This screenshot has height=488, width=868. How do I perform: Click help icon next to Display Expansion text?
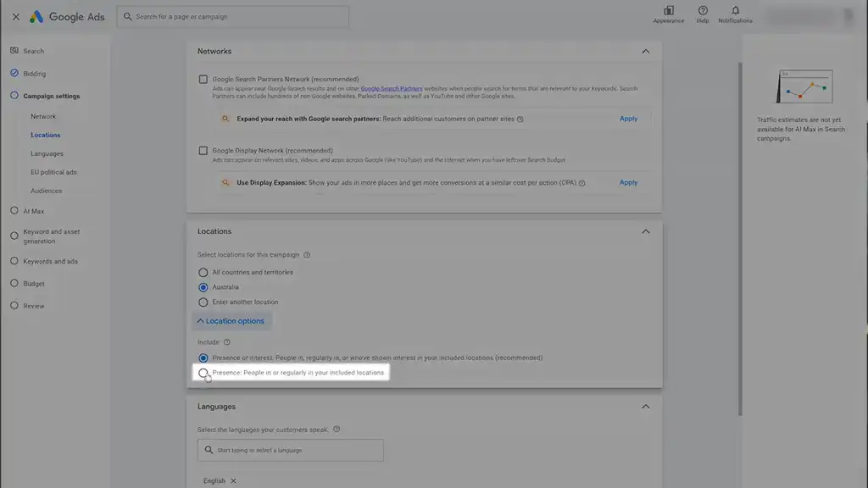(x=581, y=183)
